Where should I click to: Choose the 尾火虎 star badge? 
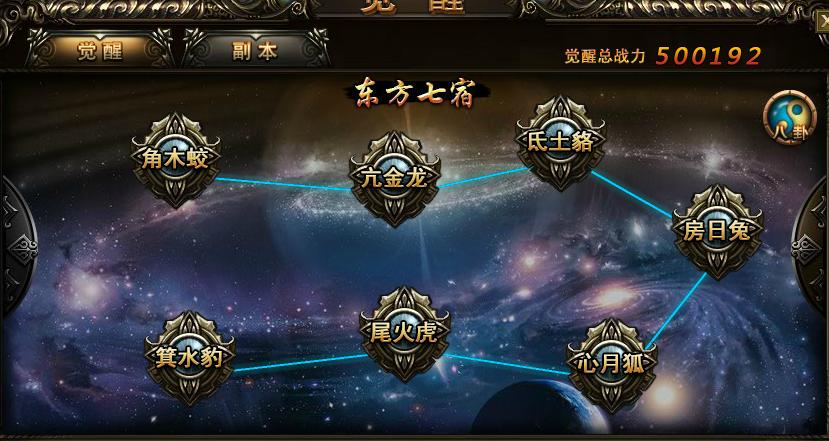click(x=404, y=333)
